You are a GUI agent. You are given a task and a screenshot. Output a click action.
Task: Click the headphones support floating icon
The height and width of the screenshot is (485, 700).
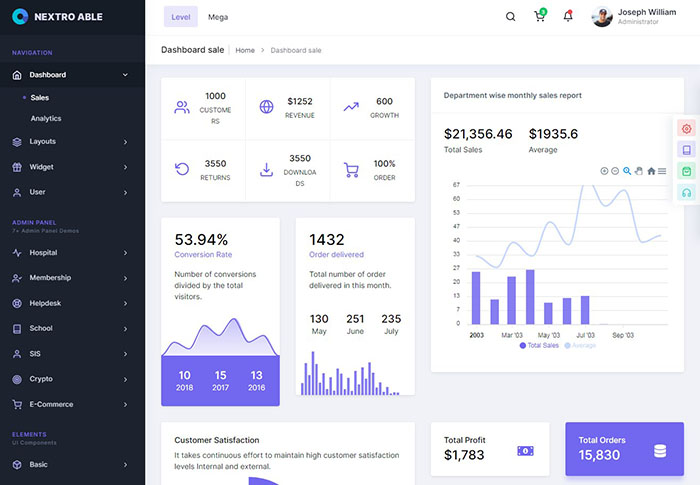pyautogui.click(x=687, y=192)
